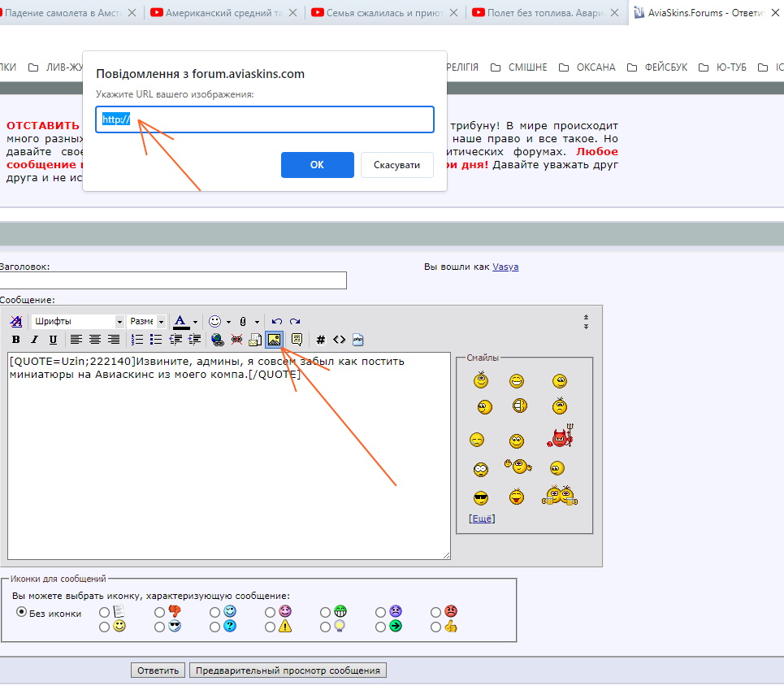
Task: Click the Insert image toolbar icon
Action: click(274, 340)
